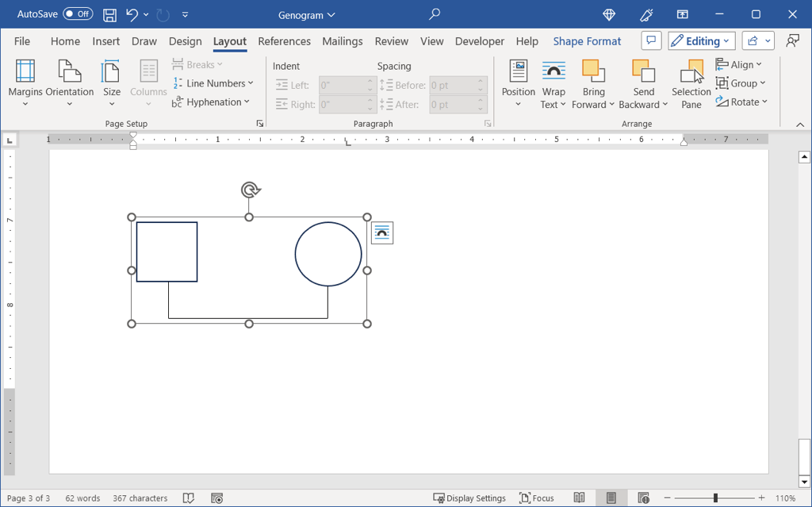Open the References tab
Screen dimensions: 812x507
pos(284,41)
